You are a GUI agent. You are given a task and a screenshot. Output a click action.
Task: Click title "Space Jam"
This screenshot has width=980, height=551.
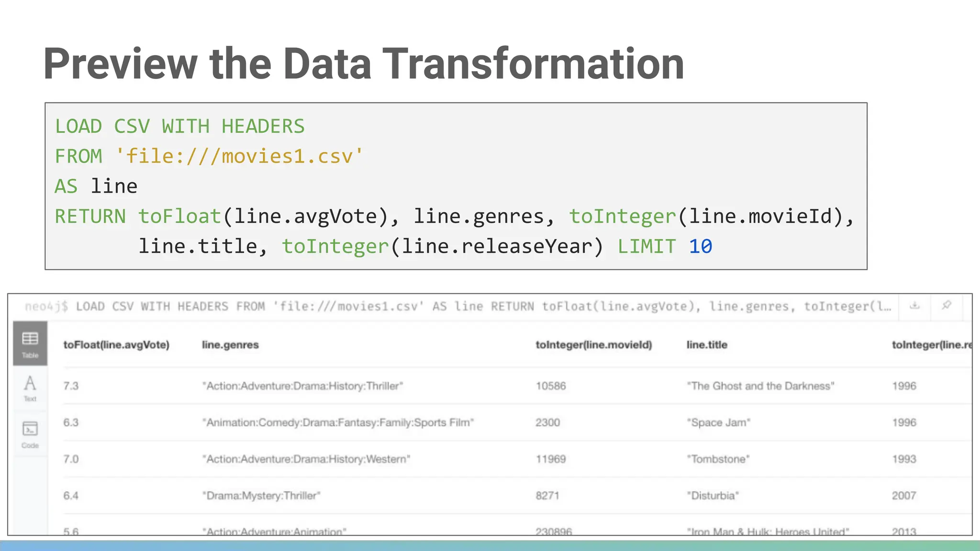point(719,422)
